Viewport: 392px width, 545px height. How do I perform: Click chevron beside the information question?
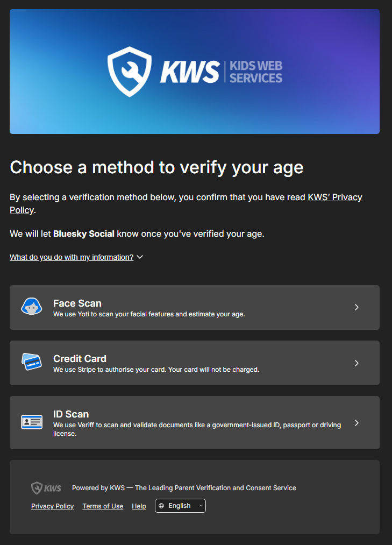pyautogui.click(x=140, y=257)
